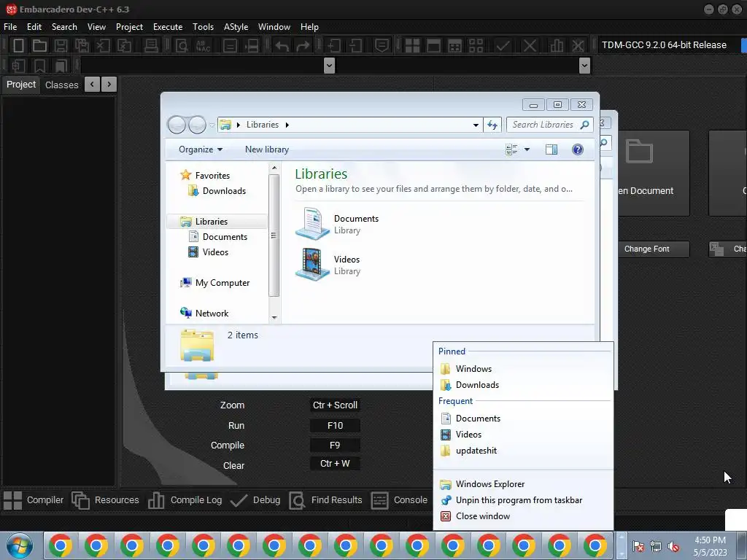Open the Documents library icon
The height and width of the screenshot is (560, 747).
click(x=312, y=224)
